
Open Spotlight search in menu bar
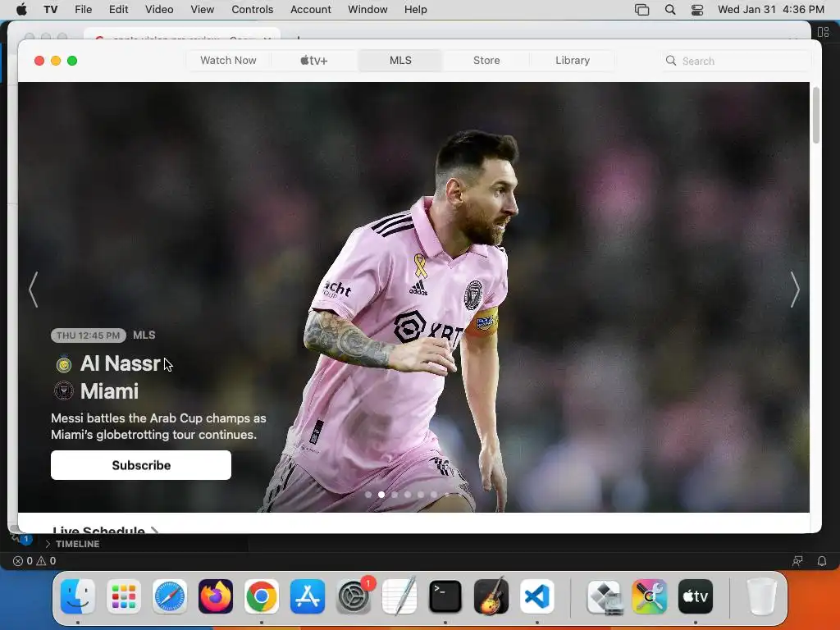click(x=670, y=10)
